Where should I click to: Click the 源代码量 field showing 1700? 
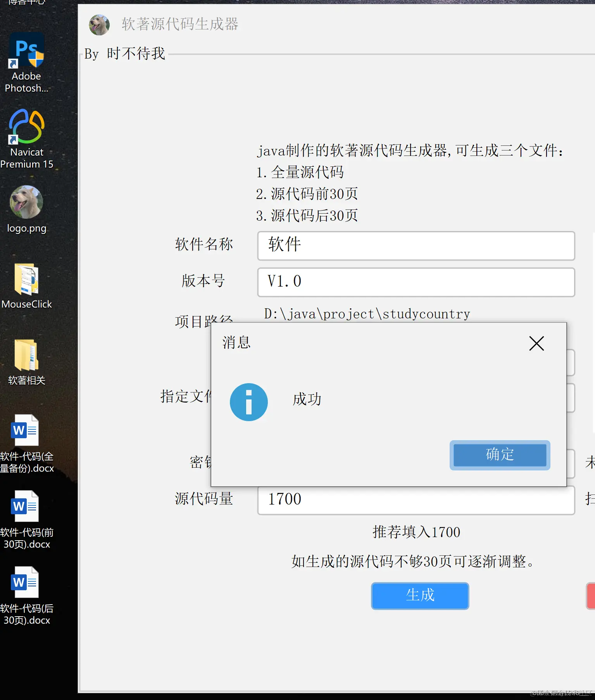click(x=416, y=500)
